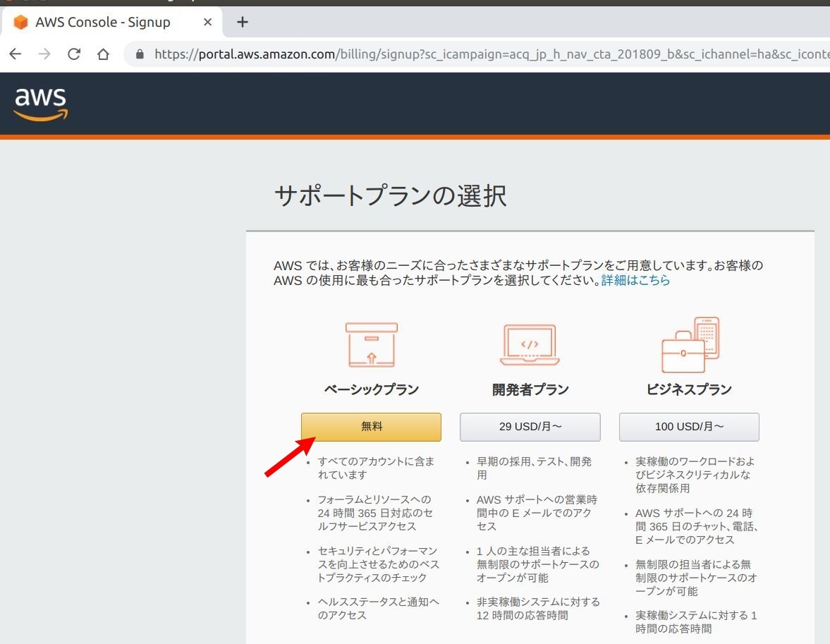
Task: Click the padlock site security icon
Action: click(x=140, y=54)
